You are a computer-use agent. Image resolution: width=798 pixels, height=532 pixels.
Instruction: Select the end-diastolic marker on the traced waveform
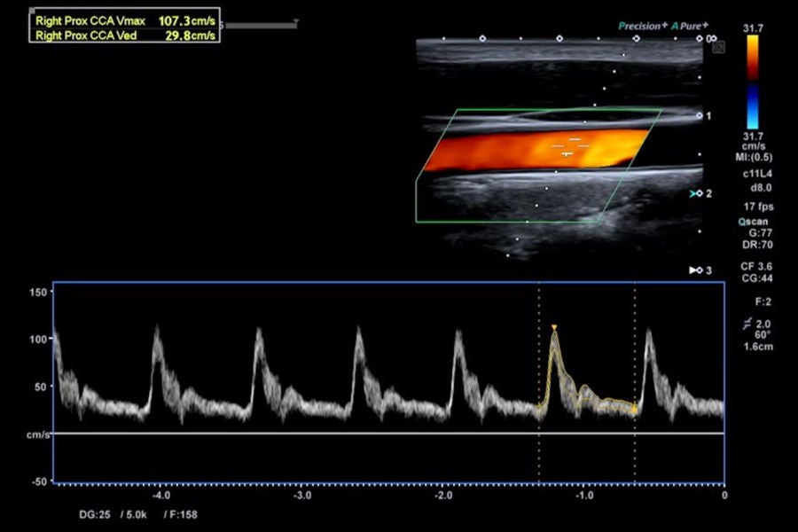coord(635,408)
